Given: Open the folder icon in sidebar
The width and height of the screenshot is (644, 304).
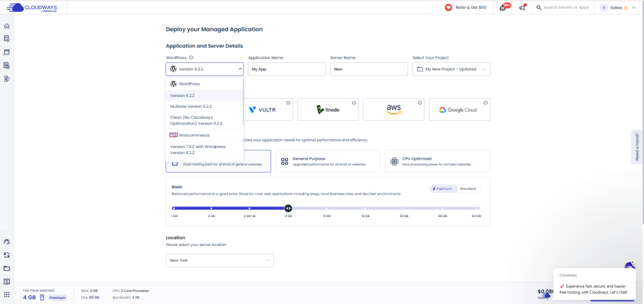Looking at the screenshot, I should pyautogui.click(x=6, y=268).
